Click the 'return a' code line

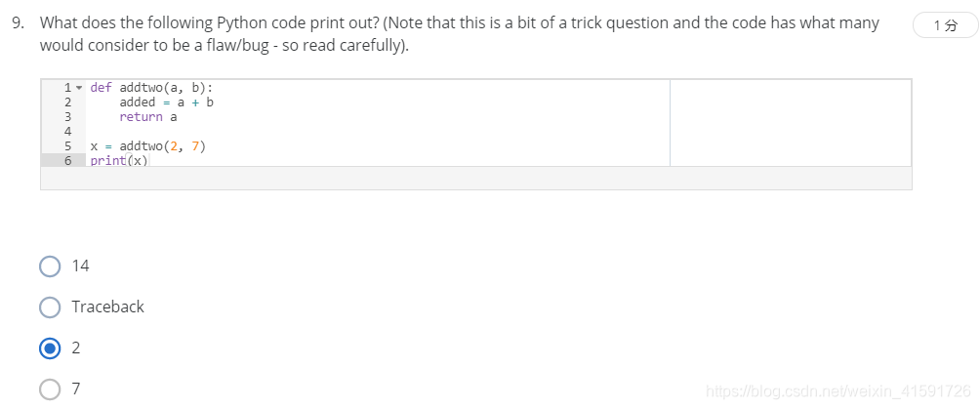tap(148, 117)
